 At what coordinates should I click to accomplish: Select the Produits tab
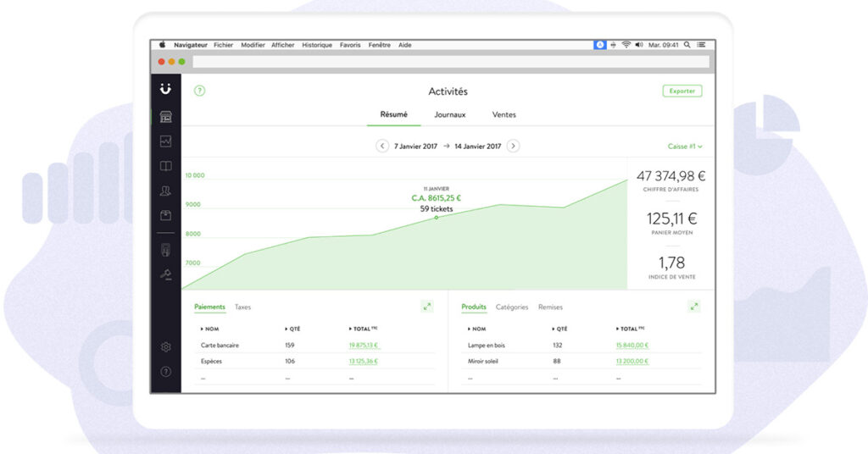tap(474, 307)
